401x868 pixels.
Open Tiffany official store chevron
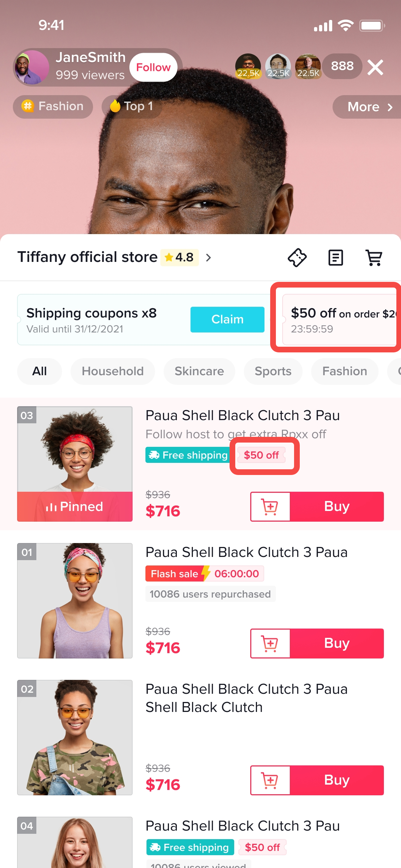209,257
